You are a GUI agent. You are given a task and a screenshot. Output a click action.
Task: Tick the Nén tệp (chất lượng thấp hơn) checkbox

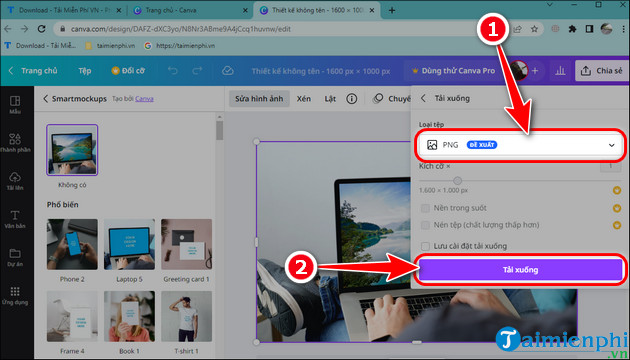pos(425,225)
